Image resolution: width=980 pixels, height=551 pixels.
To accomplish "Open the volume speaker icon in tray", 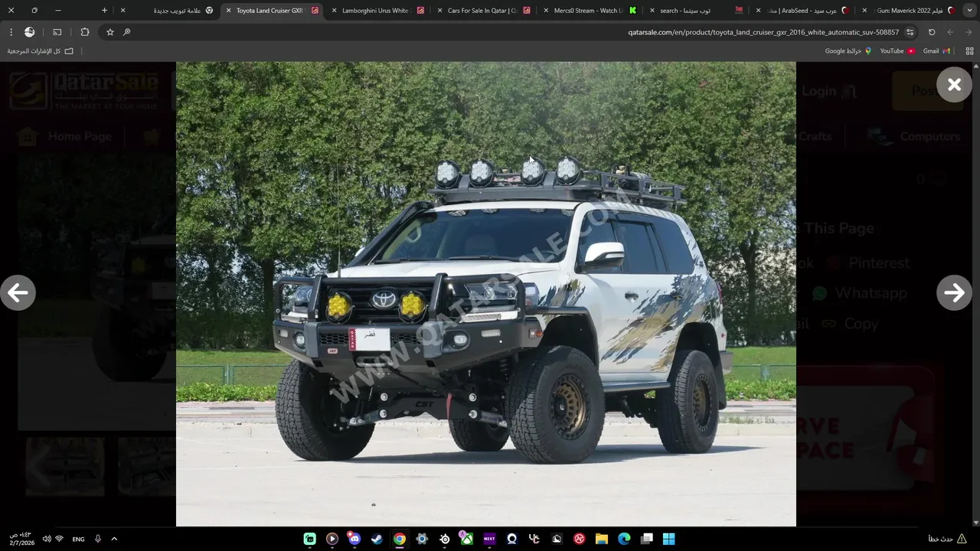I will pyautogui.click(x=47, y=539).
